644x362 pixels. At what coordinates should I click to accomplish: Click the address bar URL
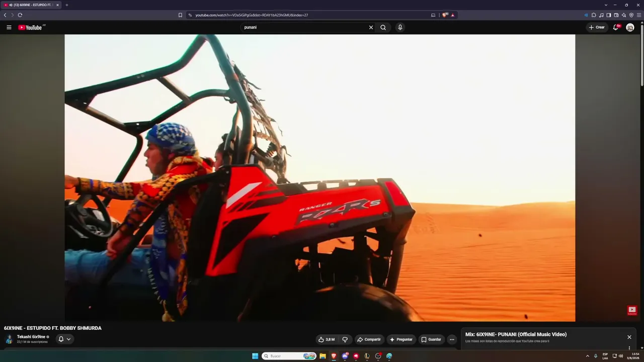[252, 15]
